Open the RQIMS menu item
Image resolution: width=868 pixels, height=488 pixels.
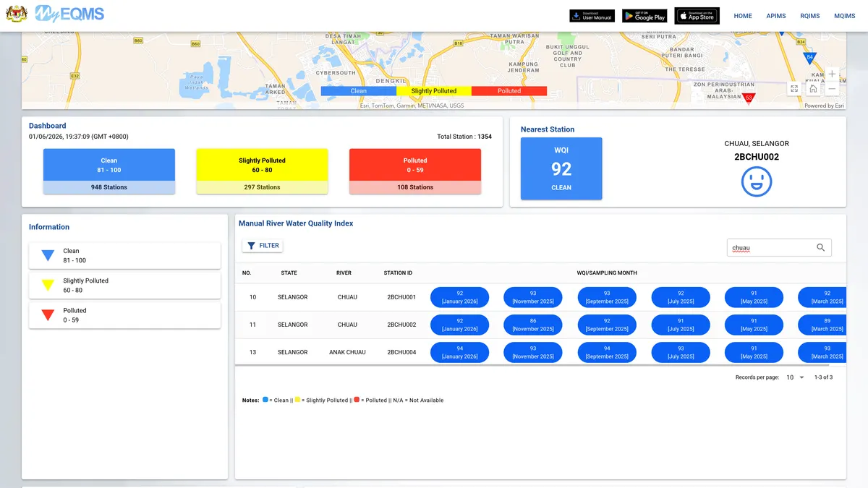[810, 16]
